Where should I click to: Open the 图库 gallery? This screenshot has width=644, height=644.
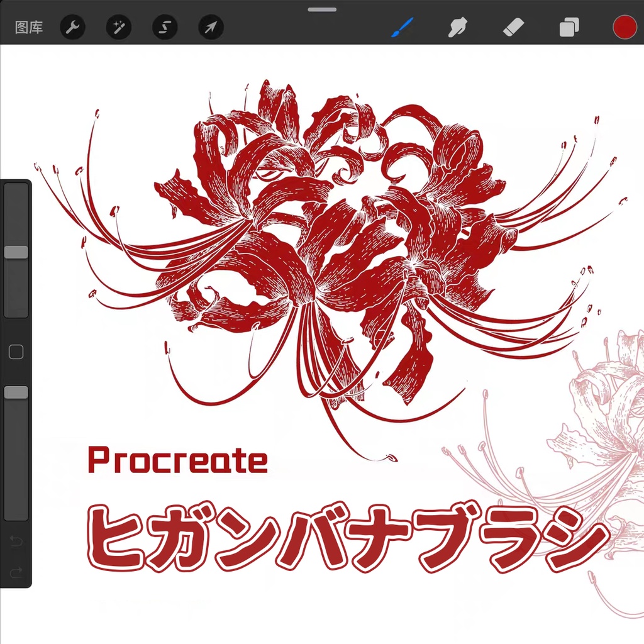(x=29, y=28)
